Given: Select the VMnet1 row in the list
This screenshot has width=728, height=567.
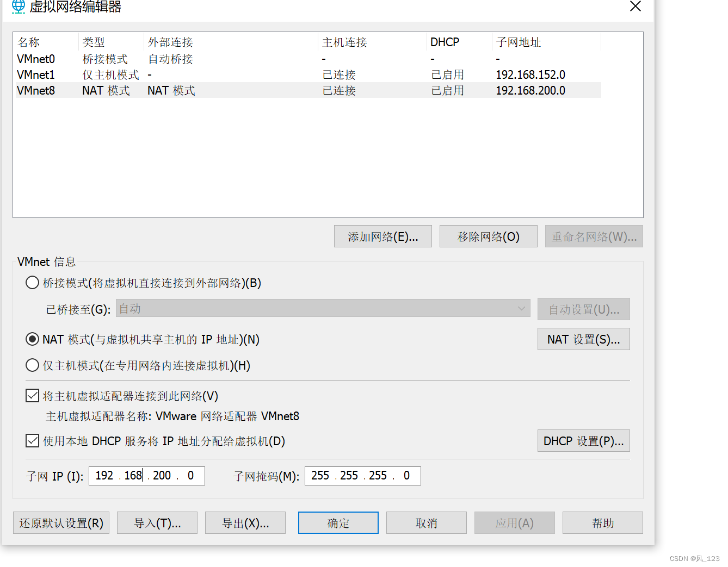Looking at the screenshot, I should 309,74.
